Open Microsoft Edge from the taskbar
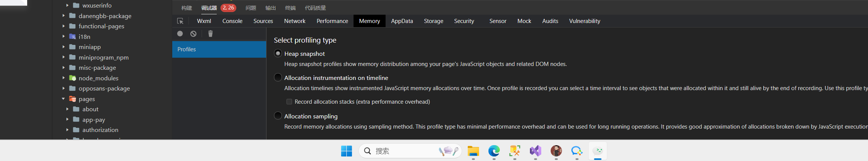Viewport: 868px width, 161px height. coord(494,151)
